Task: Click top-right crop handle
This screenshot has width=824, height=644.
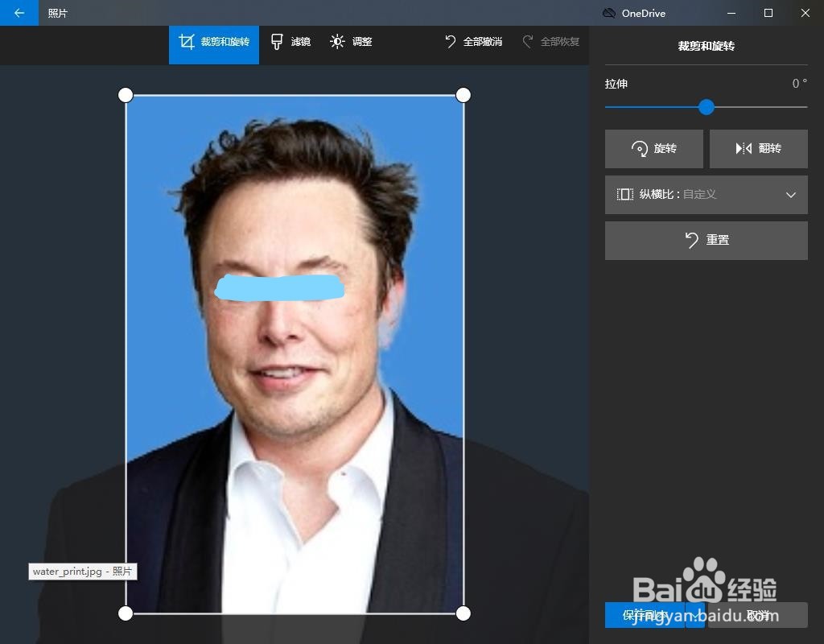Action: pos(463,95)
